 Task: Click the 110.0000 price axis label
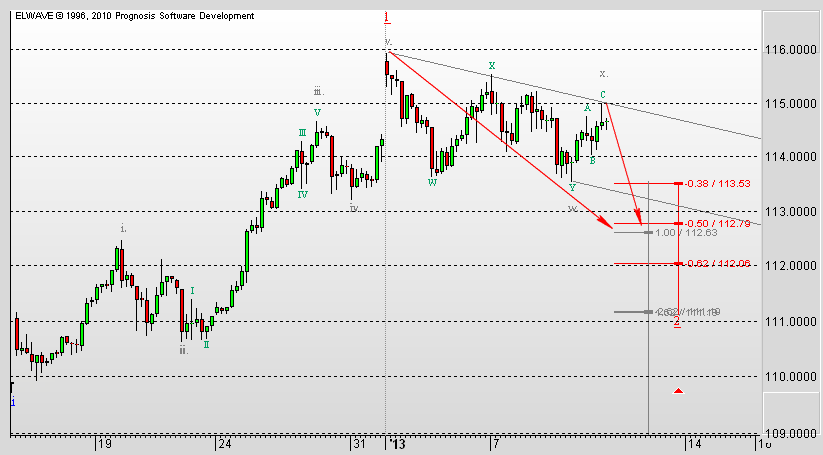click(791, 377)
